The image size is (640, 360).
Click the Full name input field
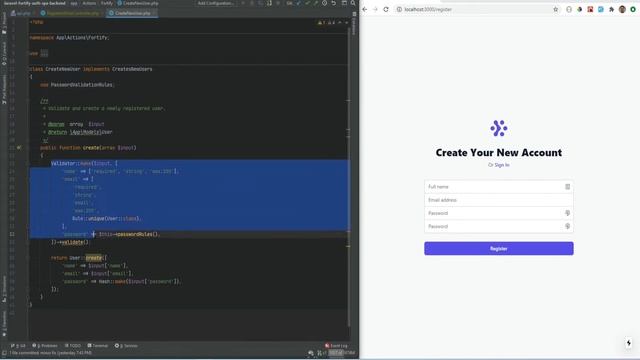click(x=498, y=187)
